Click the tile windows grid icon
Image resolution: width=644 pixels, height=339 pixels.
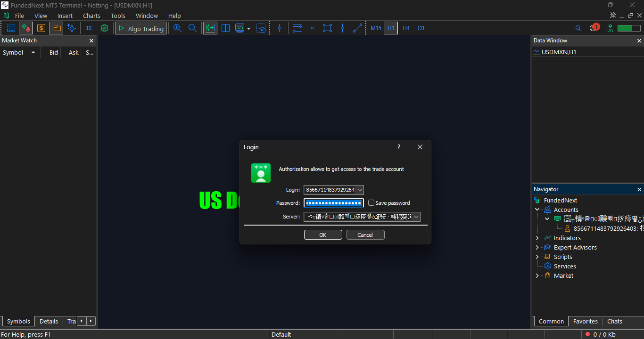(x=226, y=28)
